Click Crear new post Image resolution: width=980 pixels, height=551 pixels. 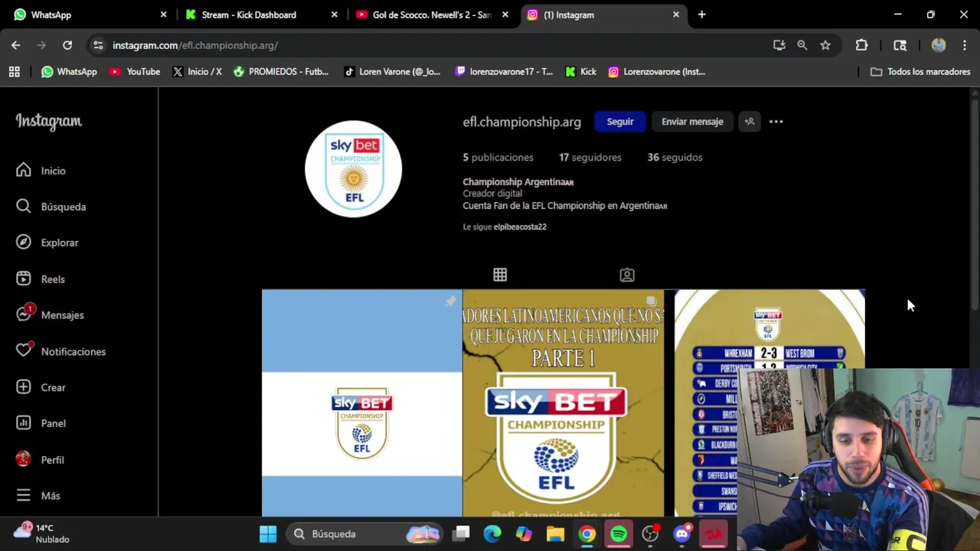[41, 387]
